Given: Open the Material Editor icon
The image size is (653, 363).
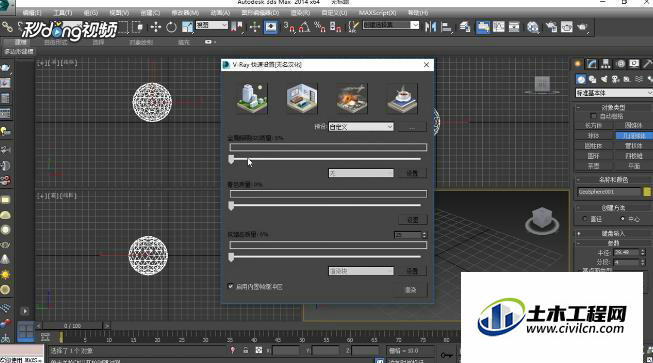Looking at the screenshot, I should 532,27.
